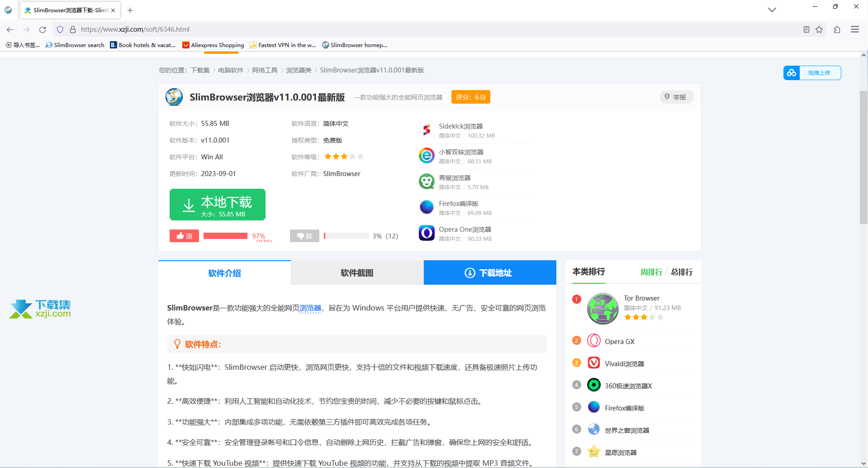Click 电脑软件 in the breadcrumb
This screenshot has height=468, width=868.
pyautogui.click(x=231, y=70)
